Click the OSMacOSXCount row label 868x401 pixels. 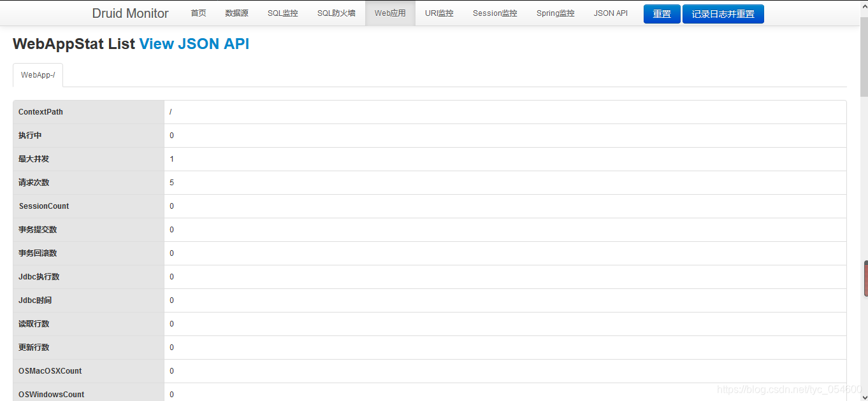(50, 371)
